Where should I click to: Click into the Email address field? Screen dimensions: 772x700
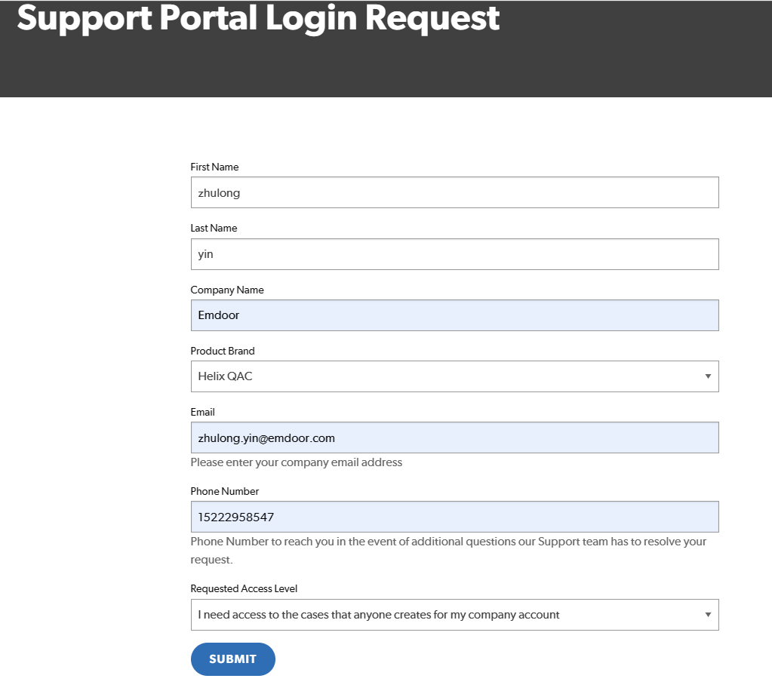454,437
